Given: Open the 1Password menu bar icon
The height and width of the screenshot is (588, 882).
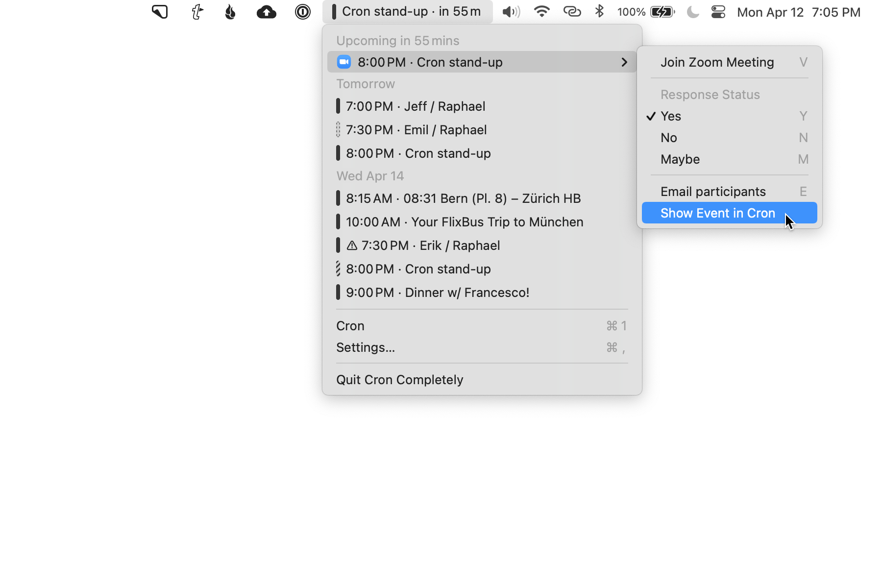Looking at the screenshot, I should pyautogui.click(x=302, y=12).
